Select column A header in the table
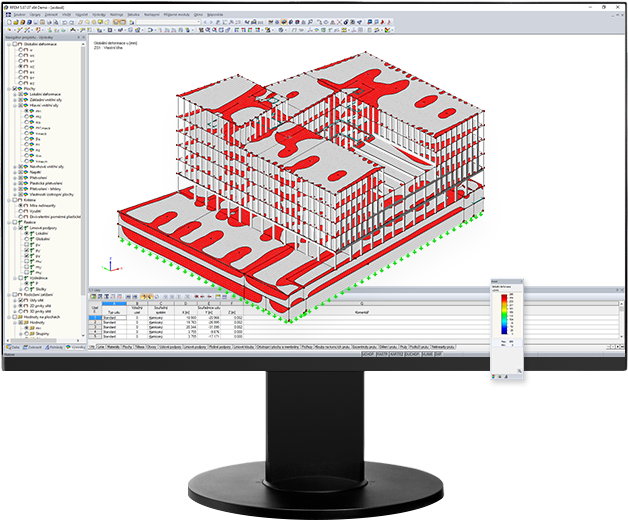 point(114,304)
